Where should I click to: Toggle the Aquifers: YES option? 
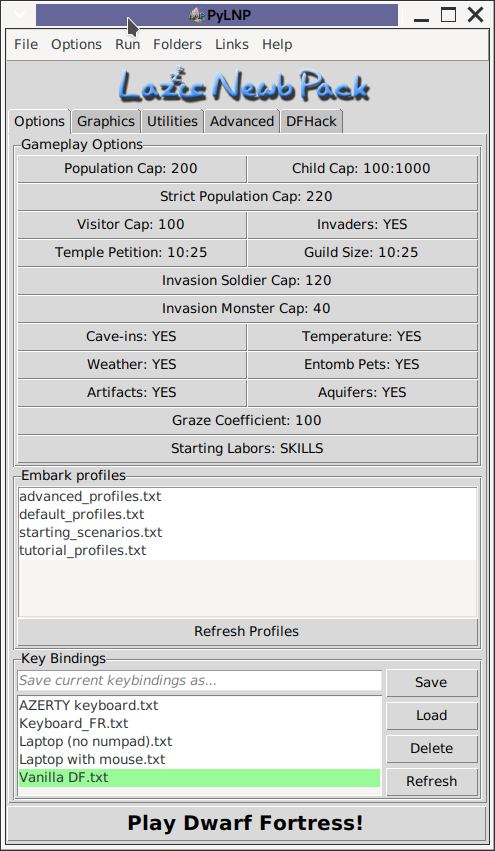click(x=362, y=392)
